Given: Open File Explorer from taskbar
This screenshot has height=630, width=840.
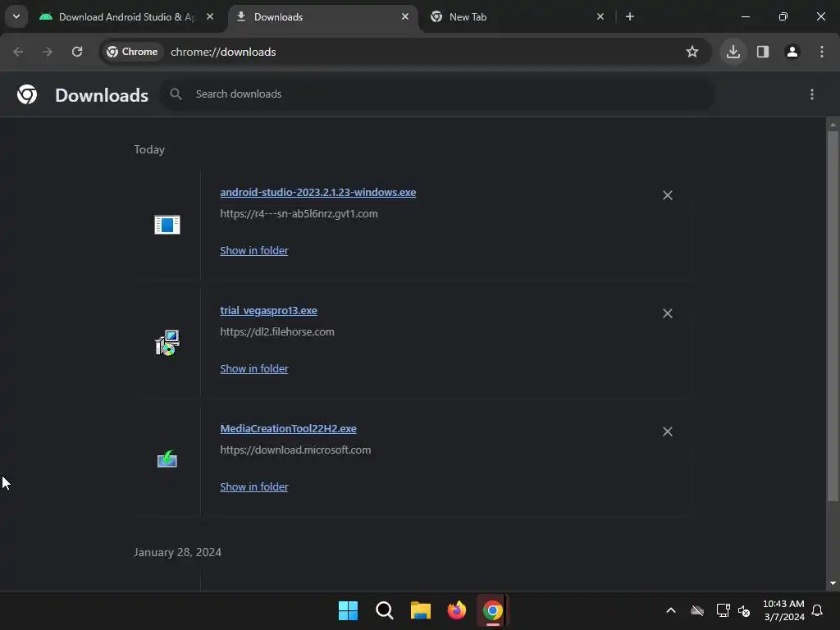Looking at the screenshot, I should pos(421,610).
